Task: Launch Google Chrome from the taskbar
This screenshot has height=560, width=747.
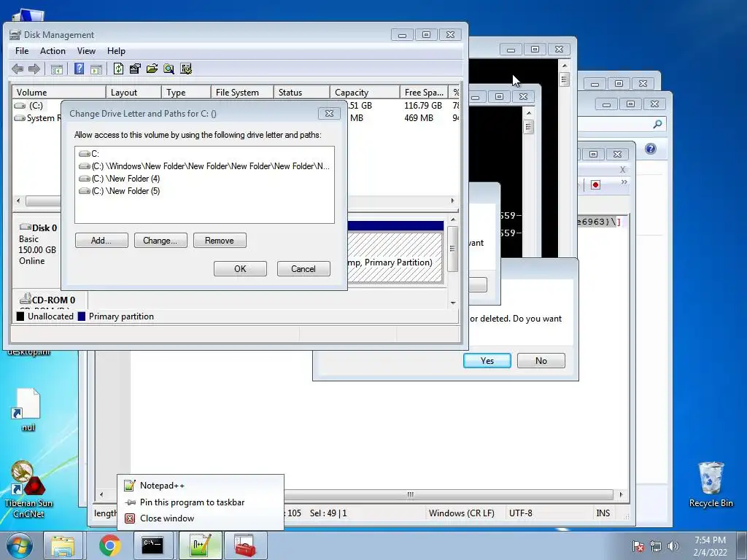Action: pos(109,545)
